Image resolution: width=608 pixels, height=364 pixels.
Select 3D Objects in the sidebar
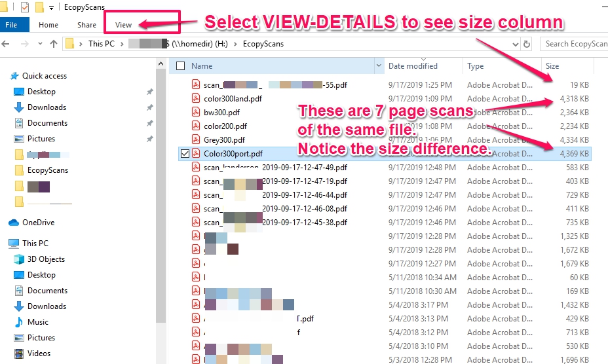46,259
